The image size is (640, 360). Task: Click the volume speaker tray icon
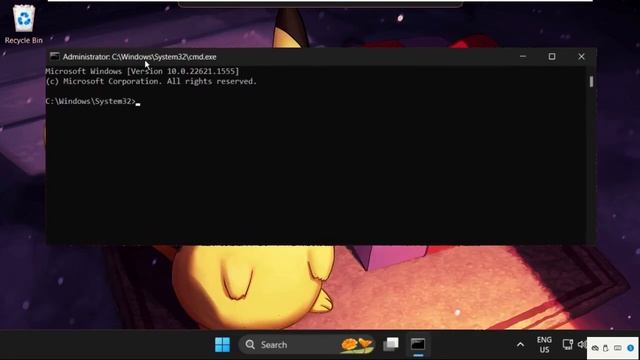click(x=582, y=344)
